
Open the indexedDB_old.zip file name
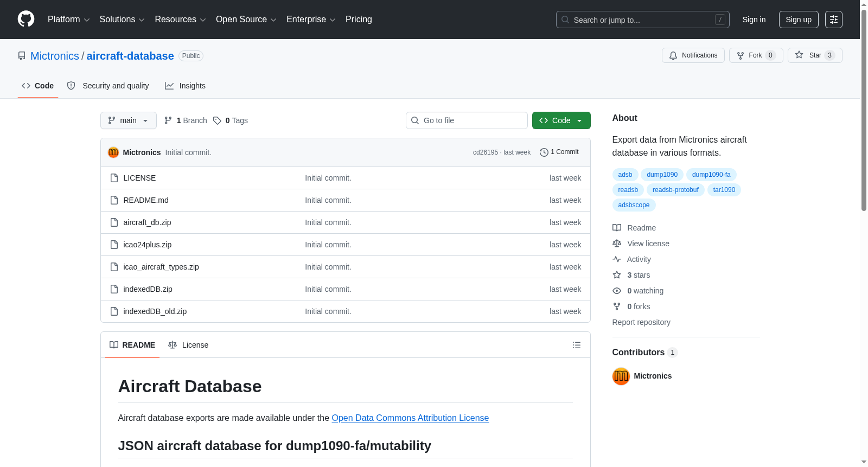pyautogui.click(x=155, y=311)
